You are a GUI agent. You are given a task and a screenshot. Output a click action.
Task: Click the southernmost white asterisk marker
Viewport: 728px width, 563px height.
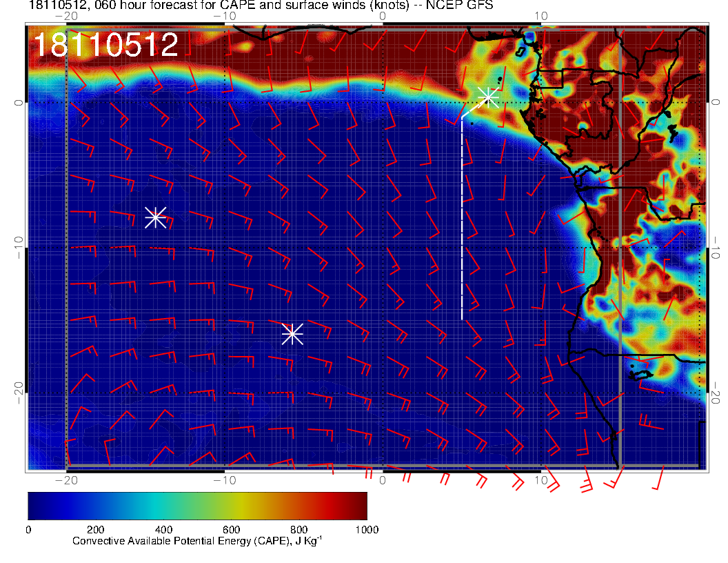point(292,333)
